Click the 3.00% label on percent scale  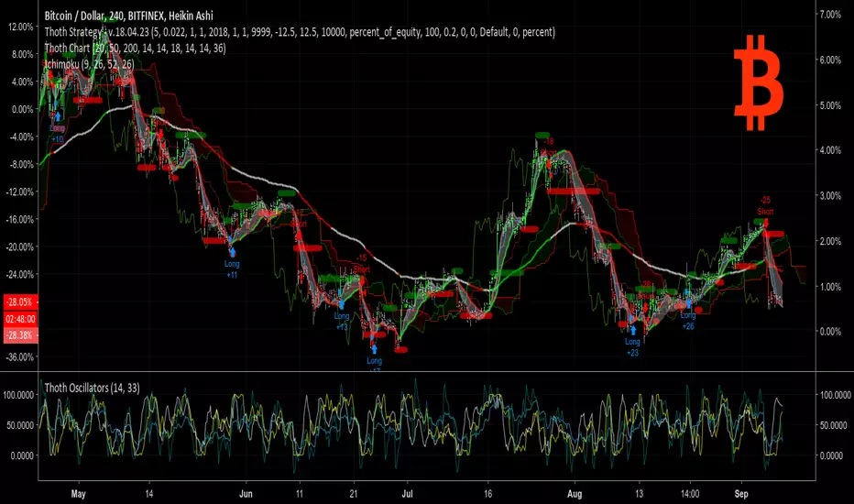830,195
